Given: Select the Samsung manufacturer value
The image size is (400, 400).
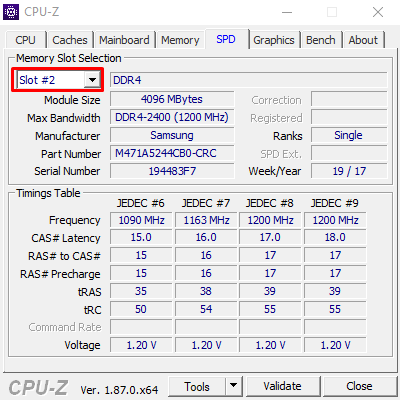Looking at the screenshot, I should click(x=172, y=135).
